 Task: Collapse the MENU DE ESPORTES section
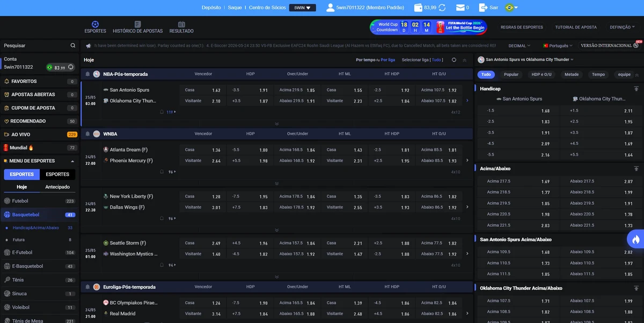(x=72, y=161)
